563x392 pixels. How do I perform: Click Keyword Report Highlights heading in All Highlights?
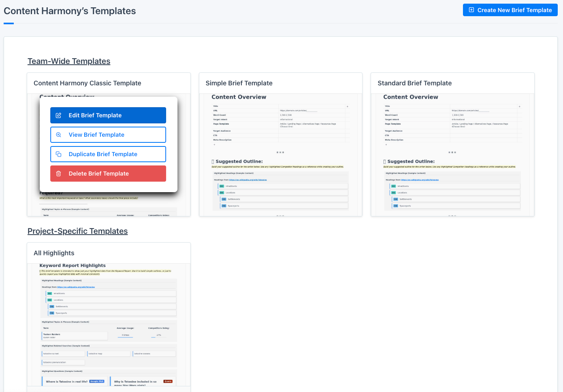73,266
